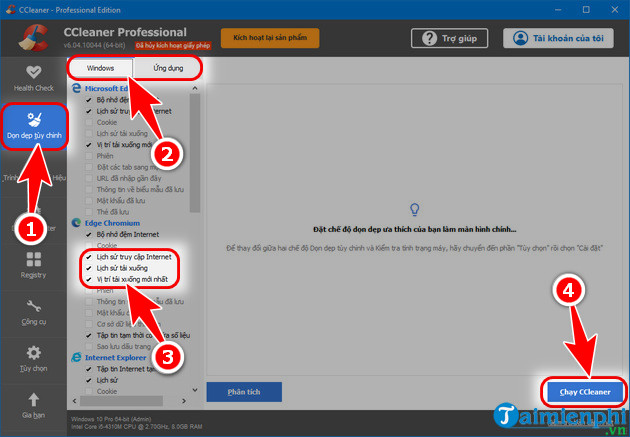Click CCleaner title bar app icon

pyautogui.click(x=10, y=10)
